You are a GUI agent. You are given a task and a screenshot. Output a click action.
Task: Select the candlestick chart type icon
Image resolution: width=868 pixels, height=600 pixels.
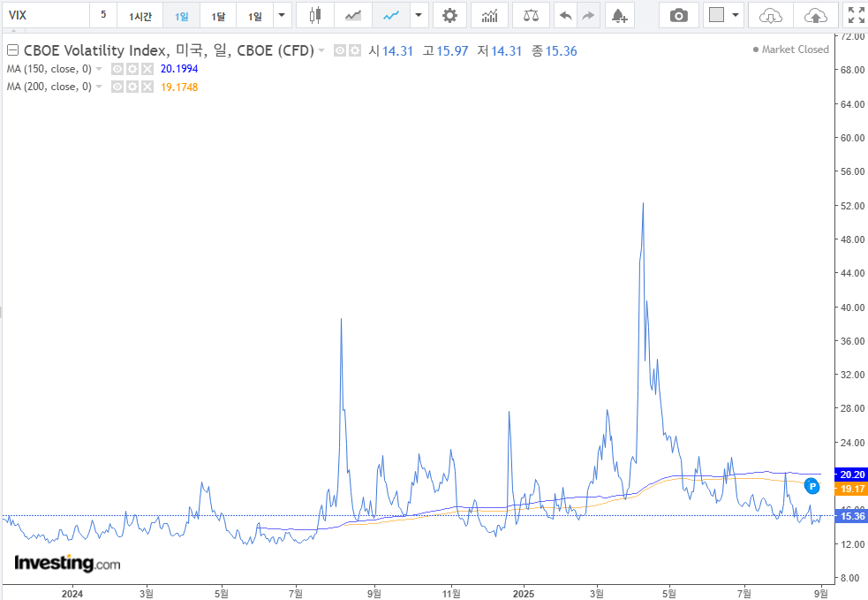[315, 15]
